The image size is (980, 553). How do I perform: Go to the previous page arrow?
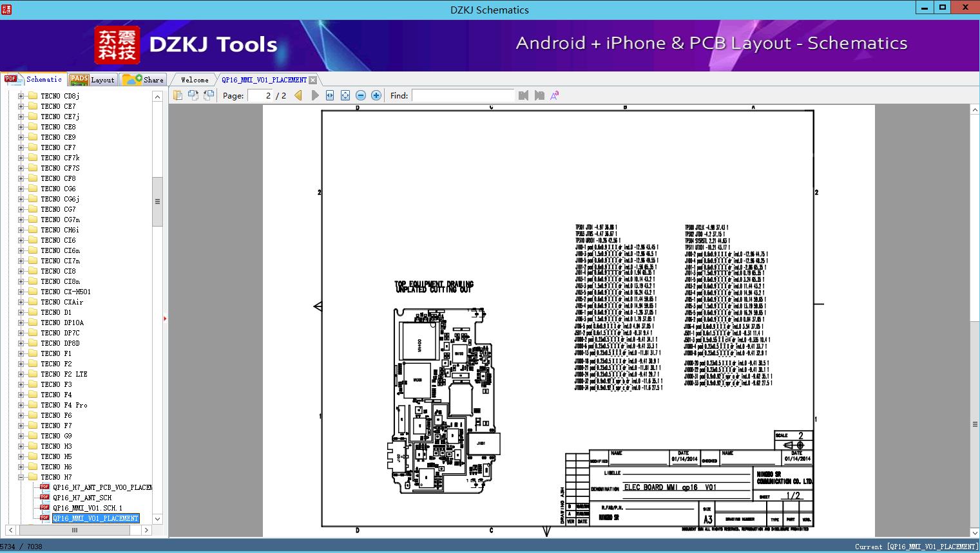click(298, 95)
